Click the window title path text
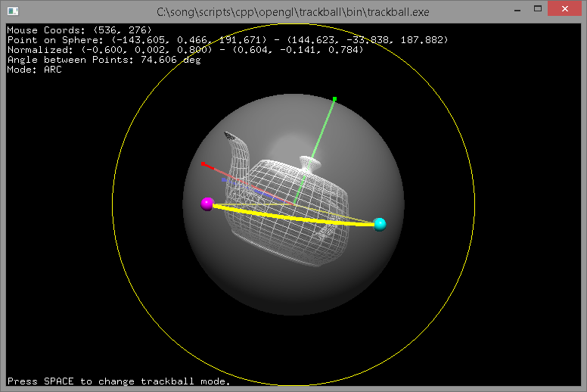Screen dimensions: 587x392 pyautogui.click(x=293, y=12)
